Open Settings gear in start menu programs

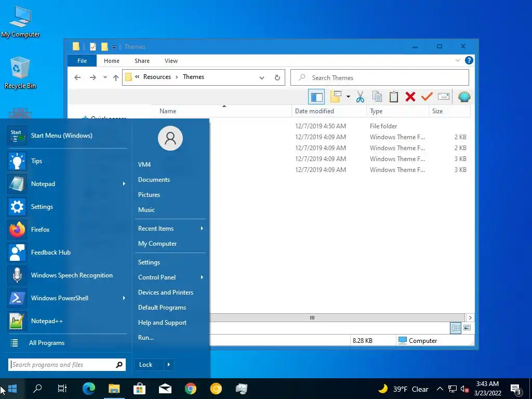17,207
